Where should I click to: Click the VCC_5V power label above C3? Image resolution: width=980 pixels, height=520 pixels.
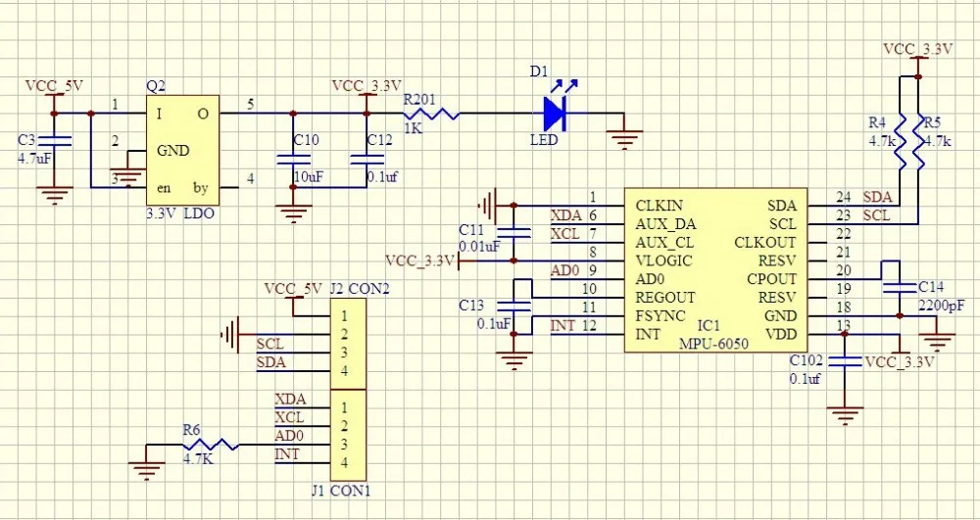[54, 86]
